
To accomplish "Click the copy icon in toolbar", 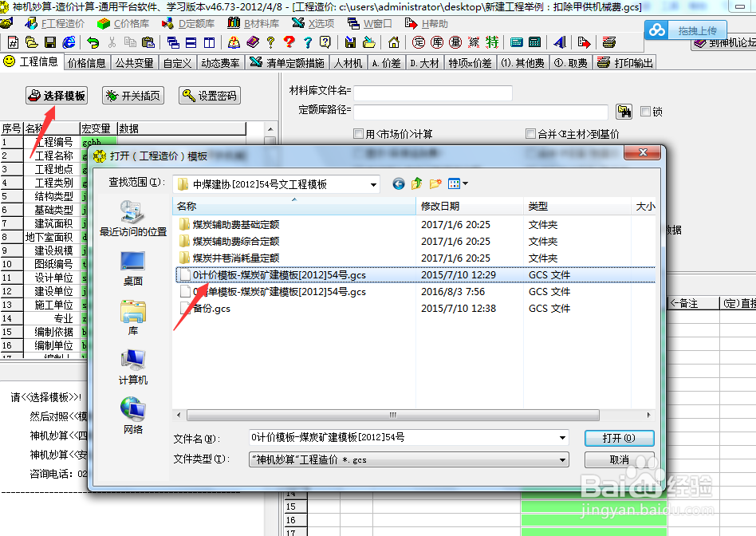I will [x=130, y=42].
